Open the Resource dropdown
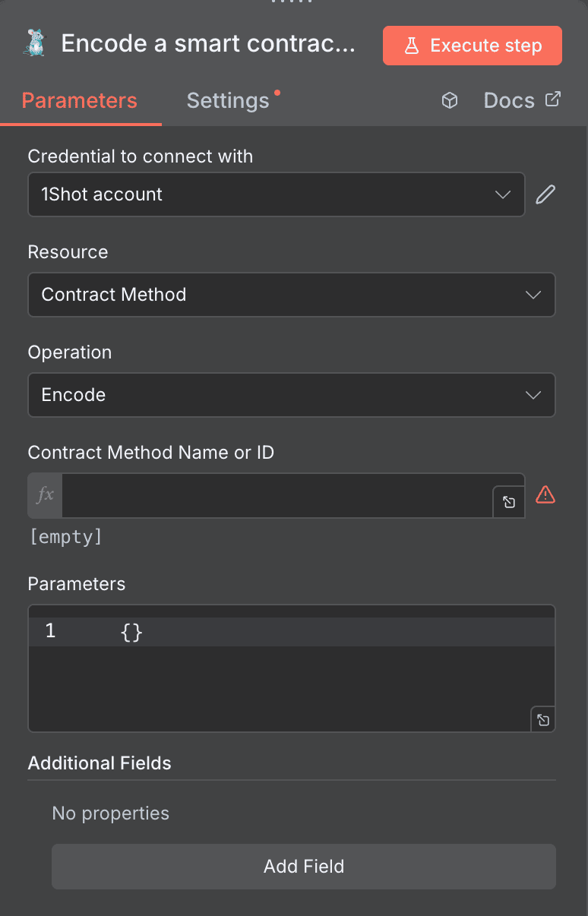Image resolution: width=588 pixels, height=916 pixels. [291, 295]
